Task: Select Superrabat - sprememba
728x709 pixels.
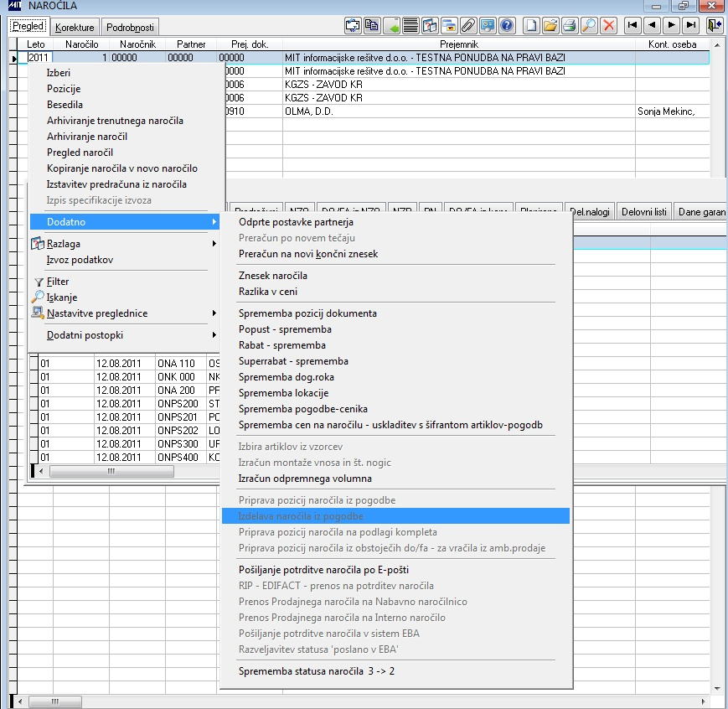Action: (293, 361)
